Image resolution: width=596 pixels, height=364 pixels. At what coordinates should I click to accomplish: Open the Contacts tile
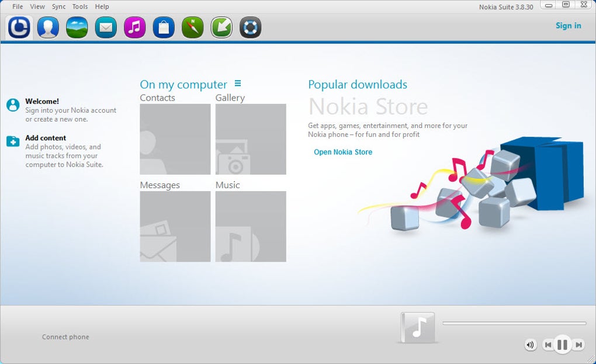tap(175, 139)
